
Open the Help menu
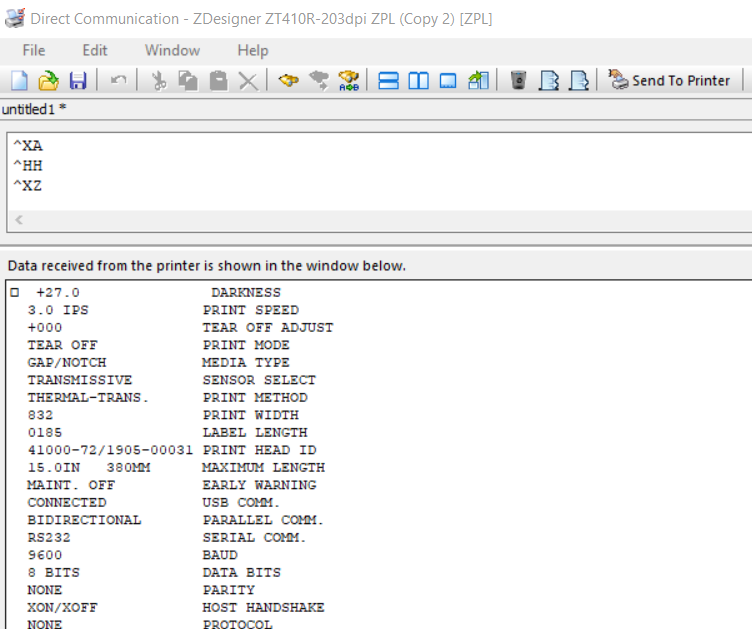253,50
